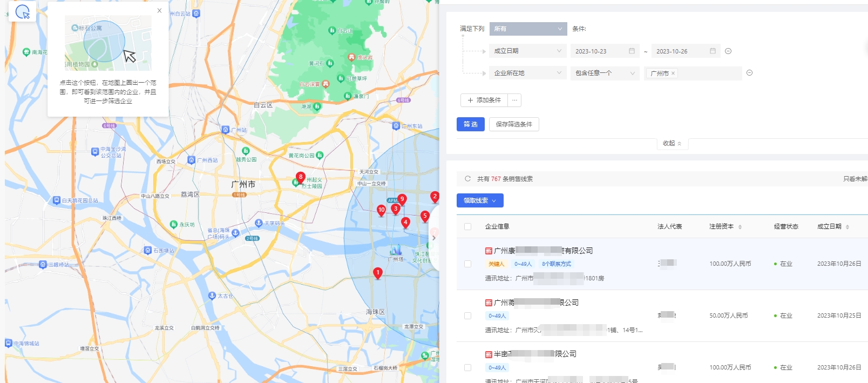This screenshot has height=383, width=868.
Task: Toggle the select-all checkbox in the table header
Action: (467, 227)
